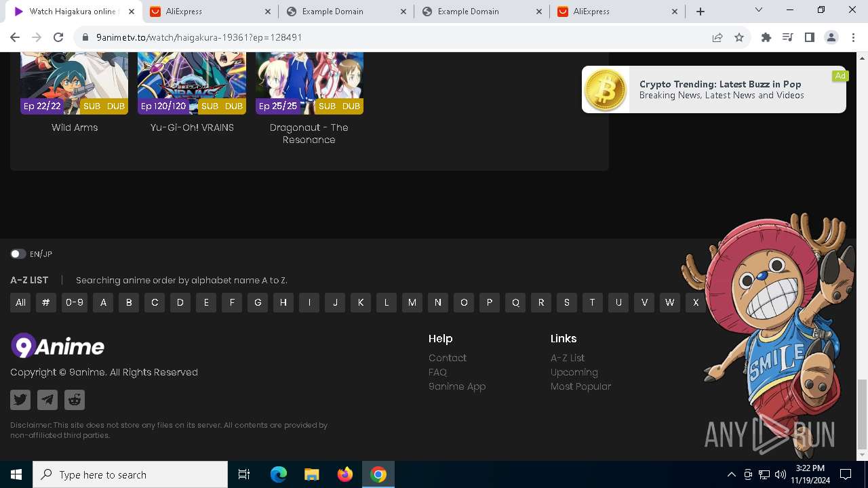This screenshot has width=868, height=488.
Task: Click the Chrome taskbar icon
Action: click(378, 474)
